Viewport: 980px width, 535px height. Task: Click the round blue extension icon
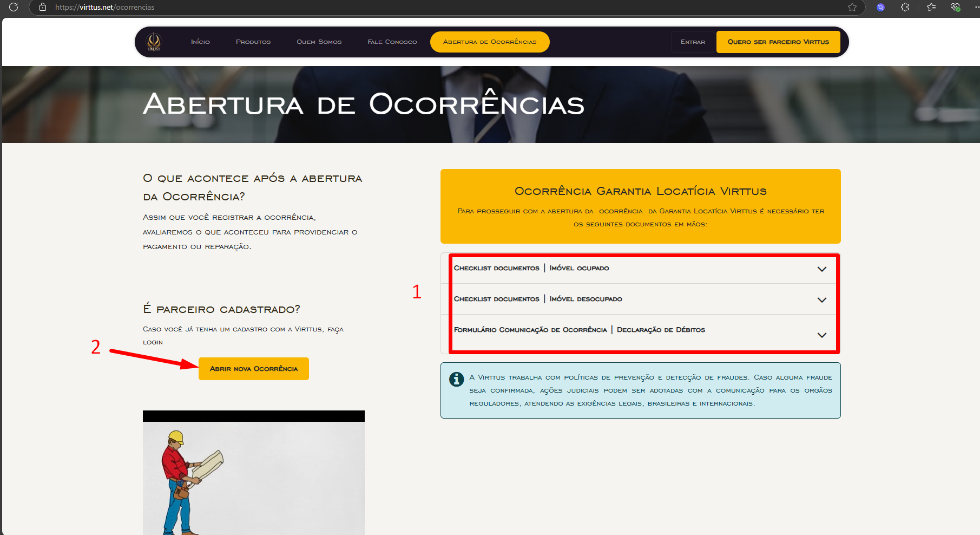(880, 7)
